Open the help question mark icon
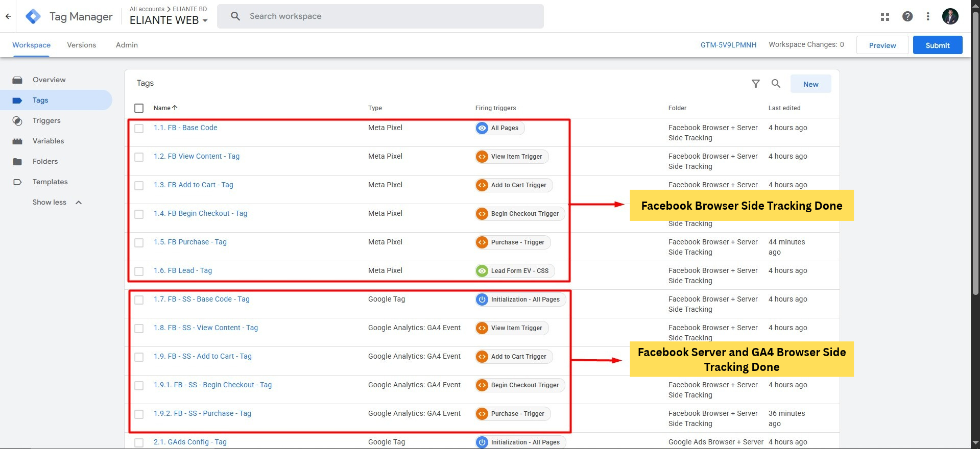 point(907,16)
